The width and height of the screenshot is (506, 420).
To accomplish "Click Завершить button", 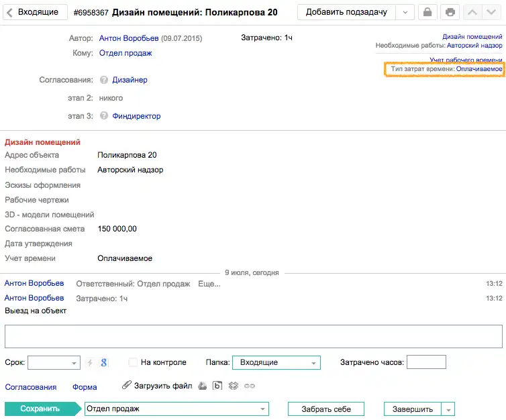I will (x=413, y=409).
